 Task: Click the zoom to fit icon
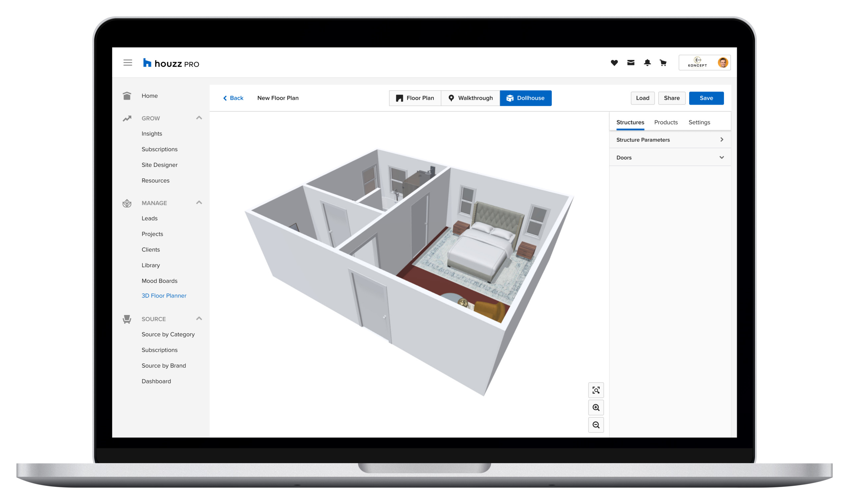click(596, 390)
